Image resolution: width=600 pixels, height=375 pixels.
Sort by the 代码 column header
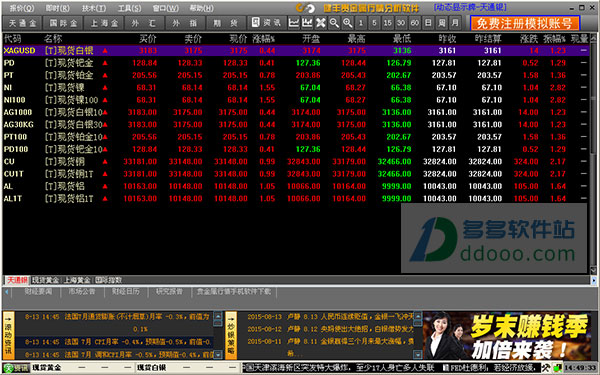coord(12,39)
